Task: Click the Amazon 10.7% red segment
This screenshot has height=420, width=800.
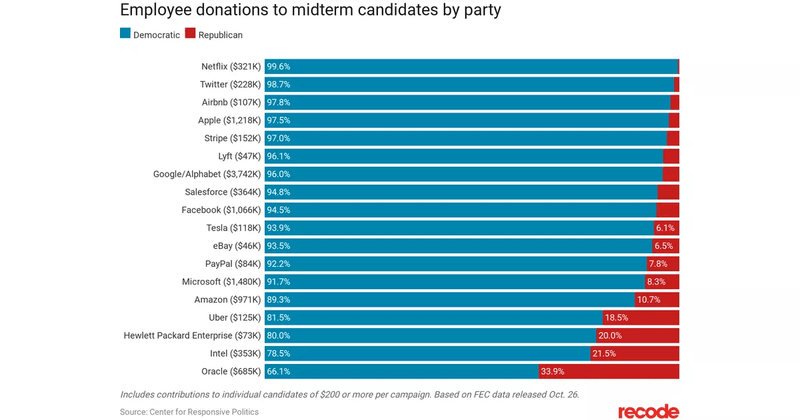Action: 657,299
